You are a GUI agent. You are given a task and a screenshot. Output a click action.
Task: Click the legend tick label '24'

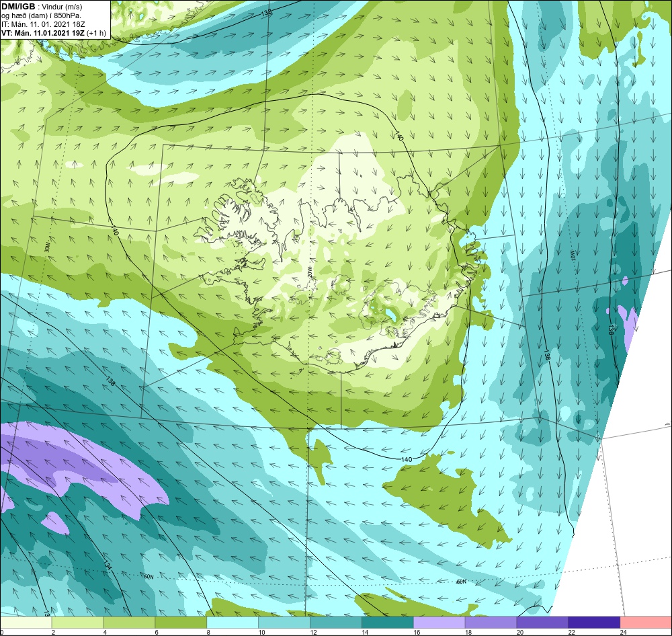click(623, 632)
